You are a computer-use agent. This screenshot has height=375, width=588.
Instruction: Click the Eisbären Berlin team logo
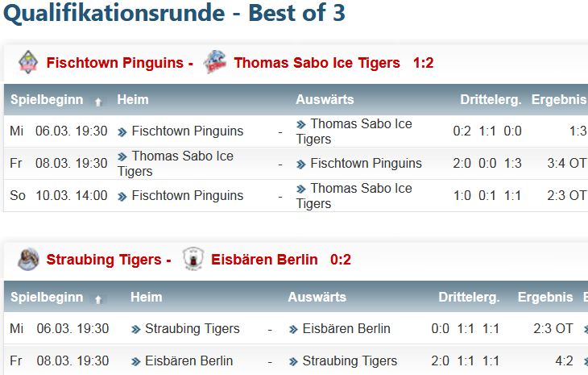[193, 259]
